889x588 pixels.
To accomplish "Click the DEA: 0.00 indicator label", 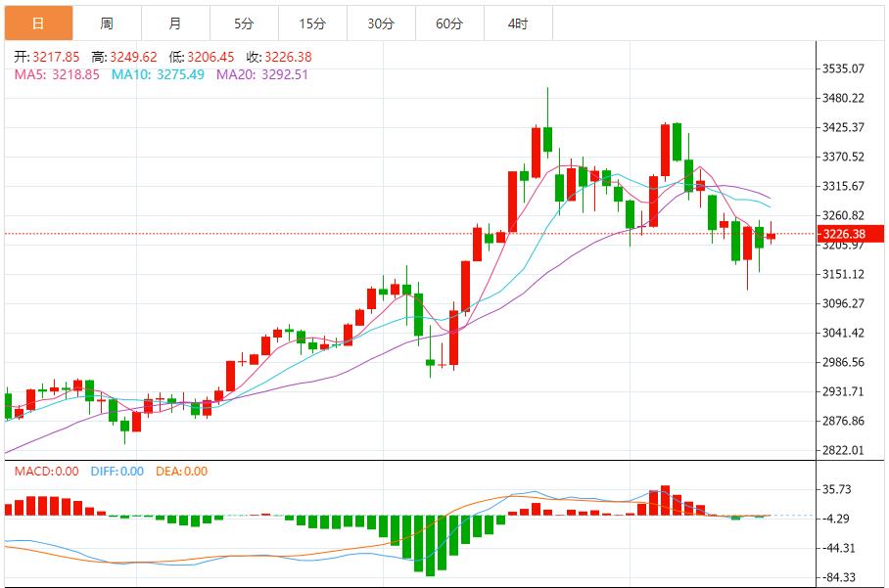I will click(181, 472).
